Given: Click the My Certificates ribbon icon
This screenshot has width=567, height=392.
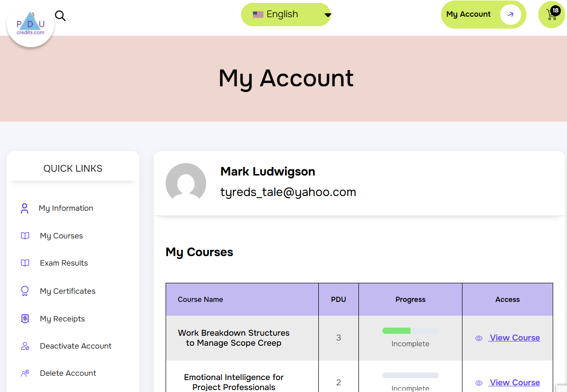Looking at the screenshot, I should [x=25, y=291].
